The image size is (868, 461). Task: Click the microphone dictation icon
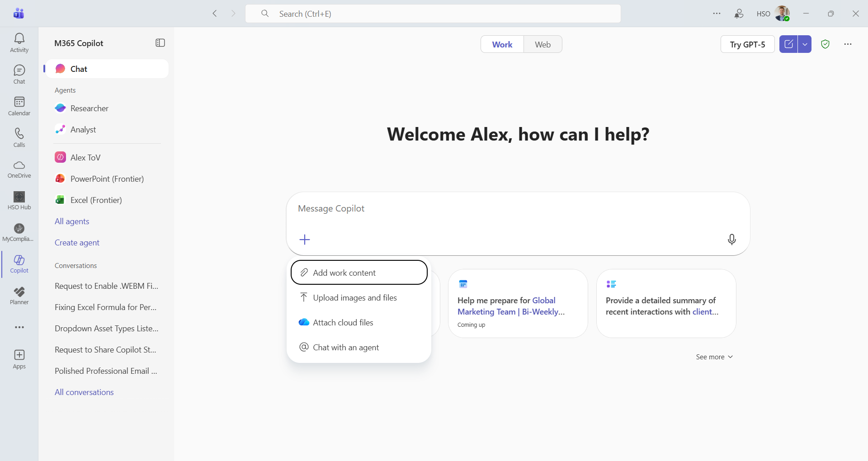click(x=731, y=240)
